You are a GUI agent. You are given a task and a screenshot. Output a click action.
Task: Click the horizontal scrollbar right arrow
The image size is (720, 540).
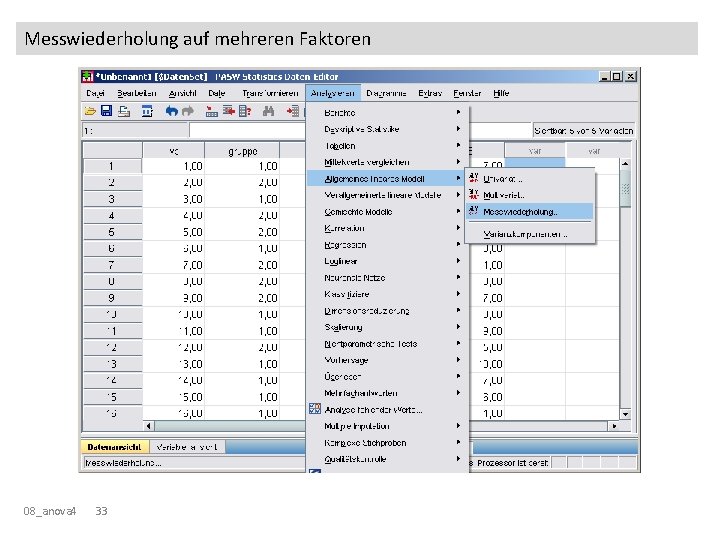[614, 426]
